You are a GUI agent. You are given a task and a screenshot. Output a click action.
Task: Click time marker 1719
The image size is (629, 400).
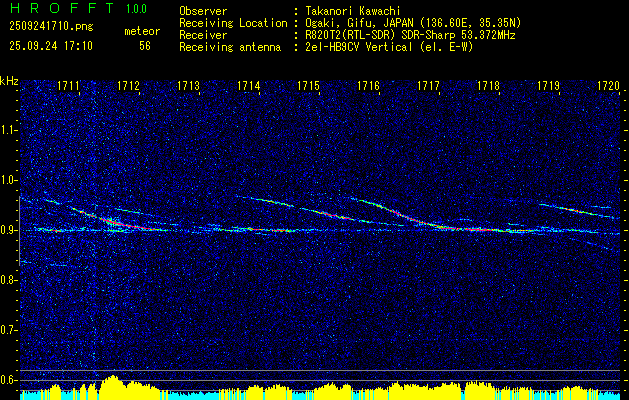click(548, 85)
